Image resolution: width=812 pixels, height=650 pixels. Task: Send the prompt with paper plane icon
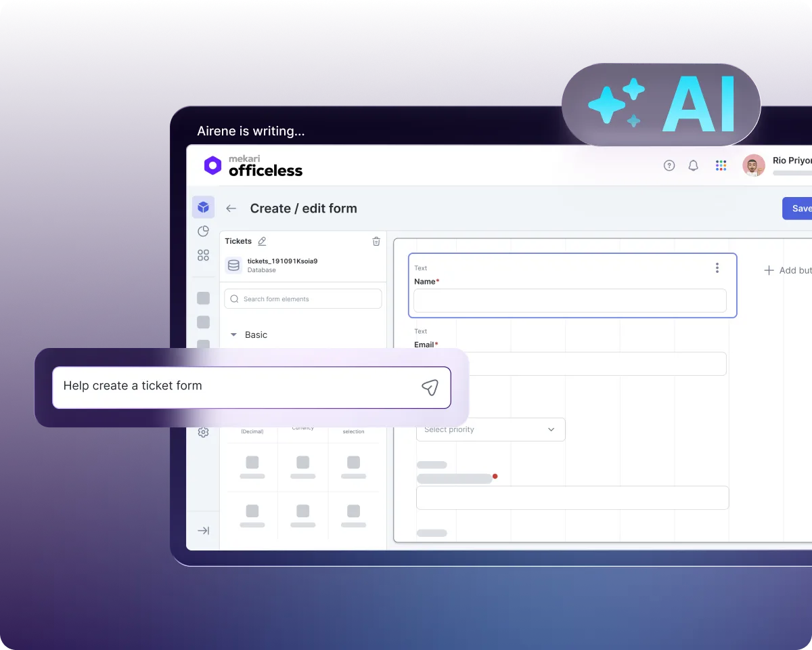coord(430,387)
